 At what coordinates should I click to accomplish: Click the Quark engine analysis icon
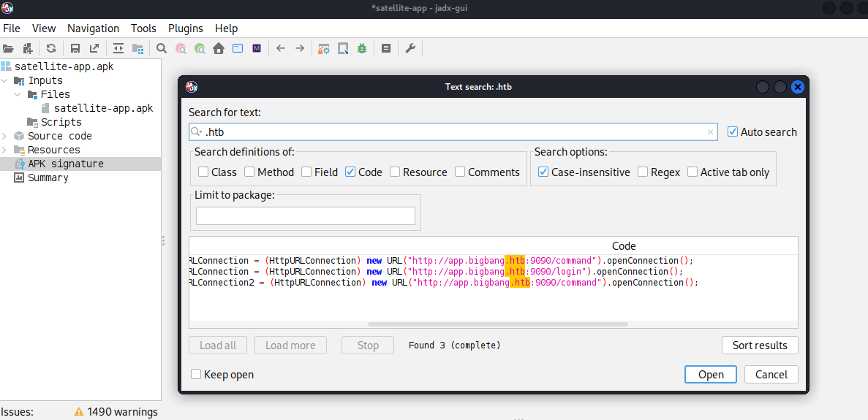(x=343, y=49)
